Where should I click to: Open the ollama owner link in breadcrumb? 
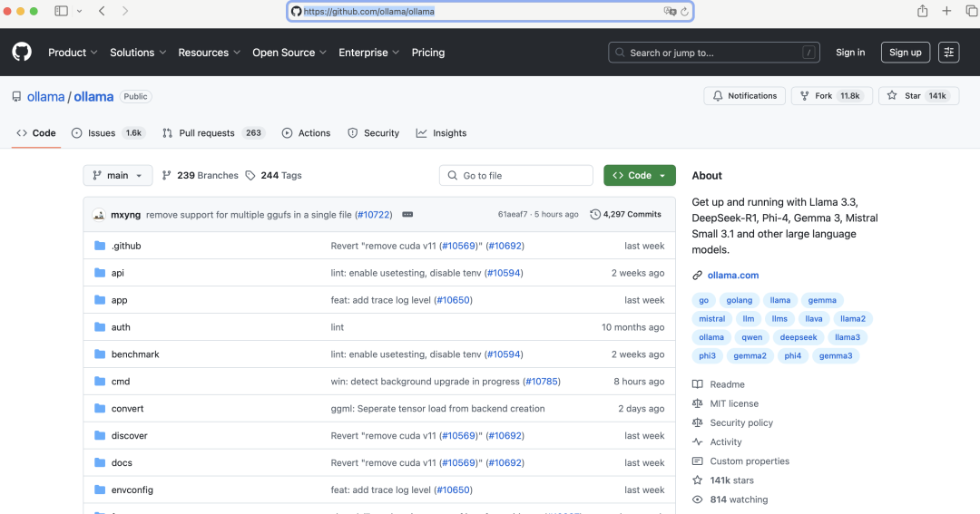pyautogui.click(x=45, y=97)
